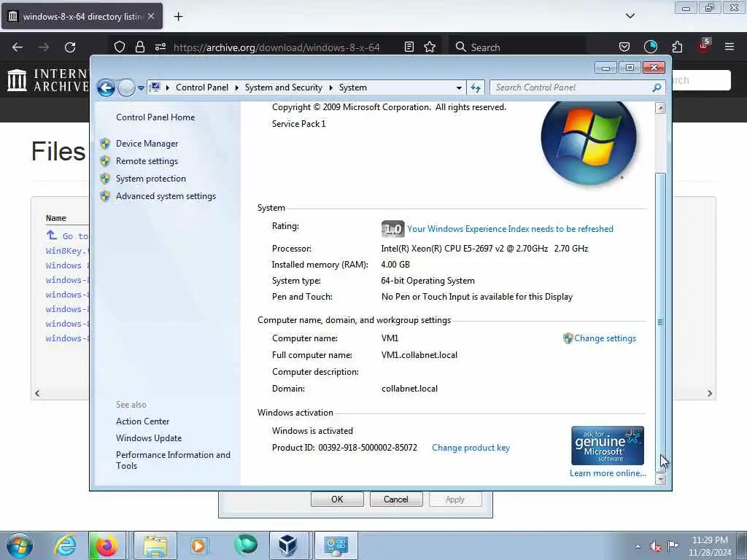Image resolution: width=747 pixels, height=560 pixels.
Task: Go back in the Control Panel window
Action: (106, 87)
